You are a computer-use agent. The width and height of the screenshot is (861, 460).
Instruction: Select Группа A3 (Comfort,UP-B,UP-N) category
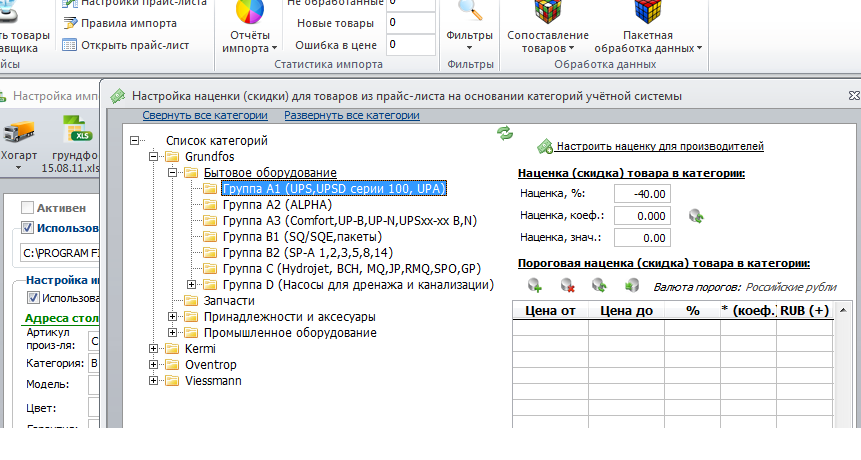pos(350,221)
